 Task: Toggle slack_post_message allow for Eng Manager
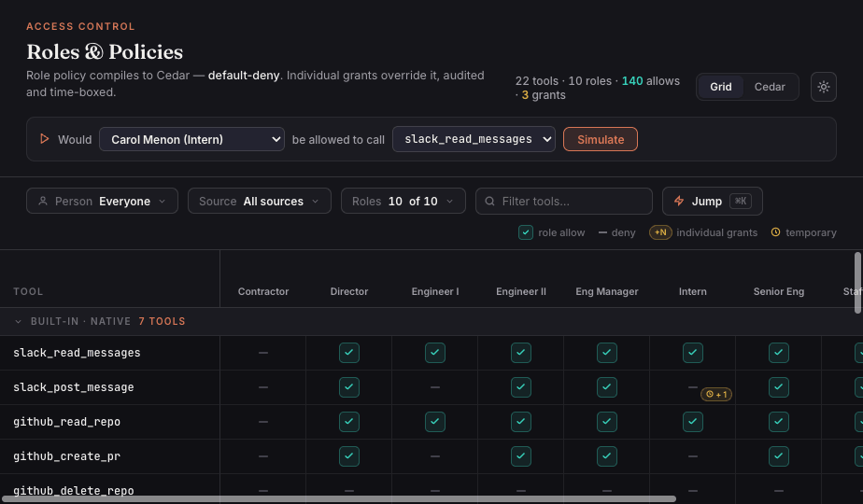[x=606, y=386]
